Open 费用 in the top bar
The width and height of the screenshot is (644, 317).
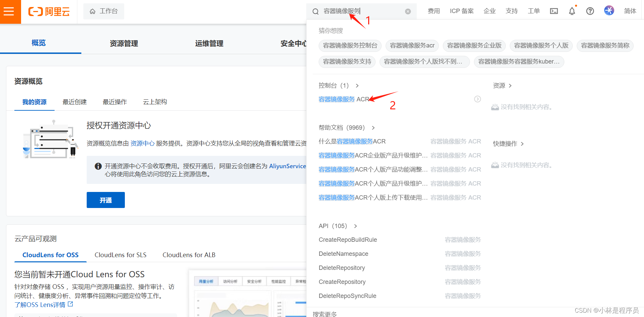click(x=434, y=11)
